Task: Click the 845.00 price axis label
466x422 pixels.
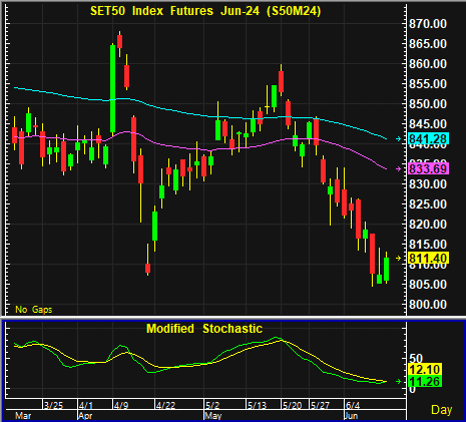Action: coord(428,124)
